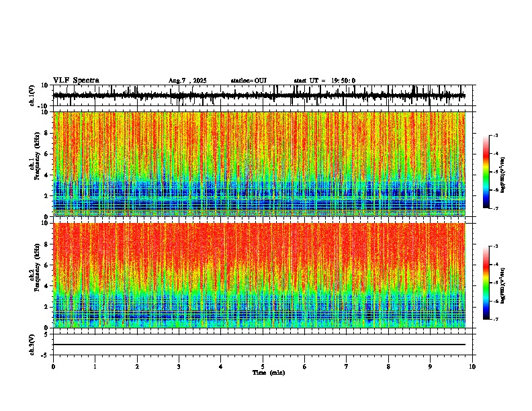This screenshot has height=411, width=532.
Task: Click the ch.1 color bar log(PSD) unit label
Action: (502, 175)
